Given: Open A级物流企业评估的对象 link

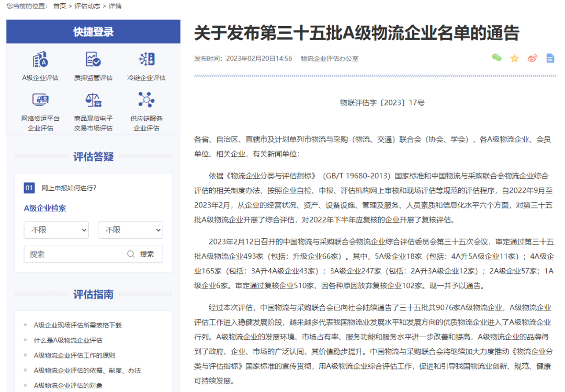Looking at the screenshot, I should click(x=68, y=386).
